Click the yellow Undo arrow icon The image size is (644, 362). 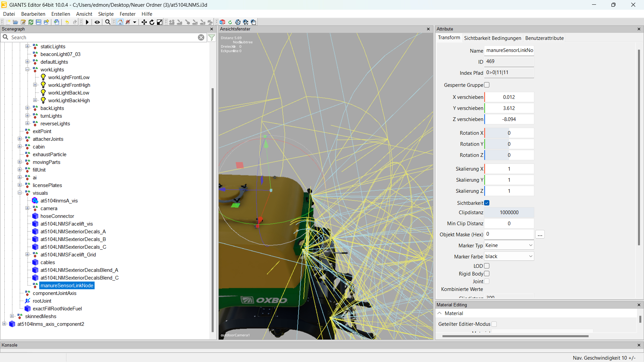(x=67, y=22)
